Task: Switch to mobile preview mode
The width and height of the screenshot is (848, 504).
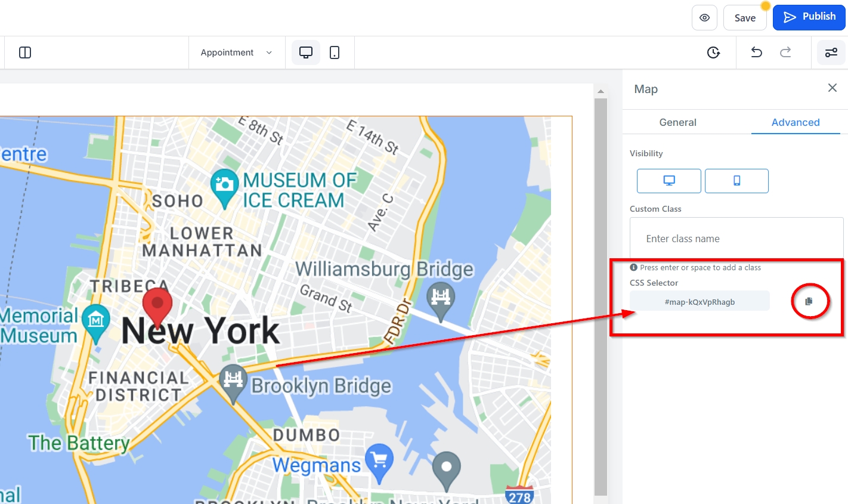Action: coord(335,52)
